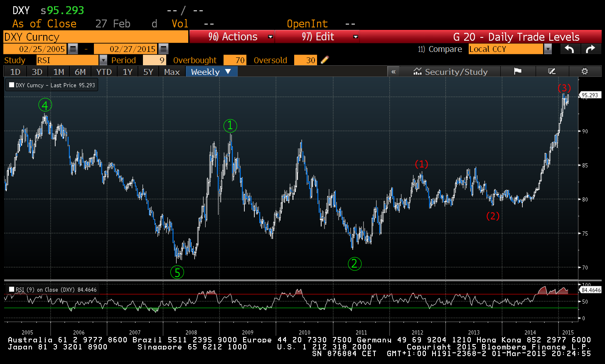Image resolution: width=605 pixels, height=364 pixels.
Task: Open the annotation edit tool icon
Action: [552, 71]
